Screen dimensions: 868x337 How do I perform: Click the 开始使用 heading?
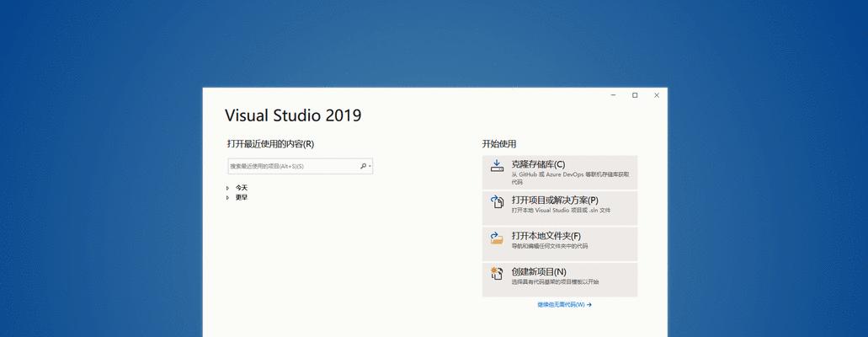point(498,144)
